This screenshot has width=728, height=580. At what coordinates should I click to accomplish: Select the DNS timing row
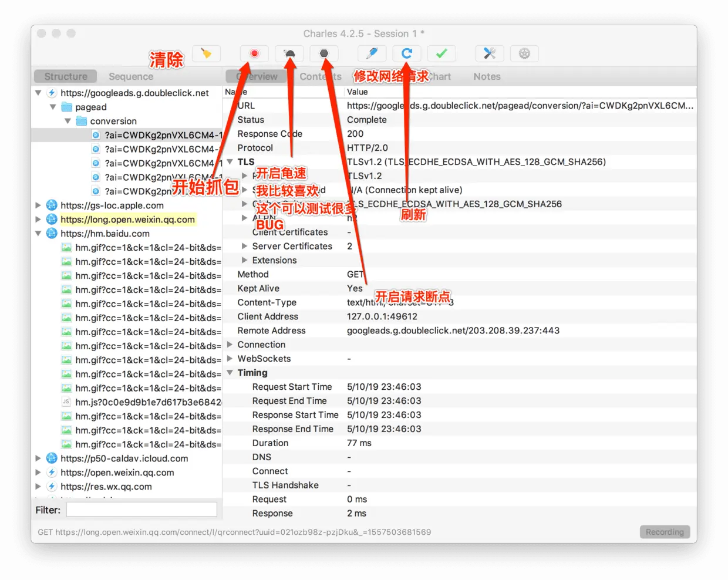pyautogui.click(x=460, y=457)
